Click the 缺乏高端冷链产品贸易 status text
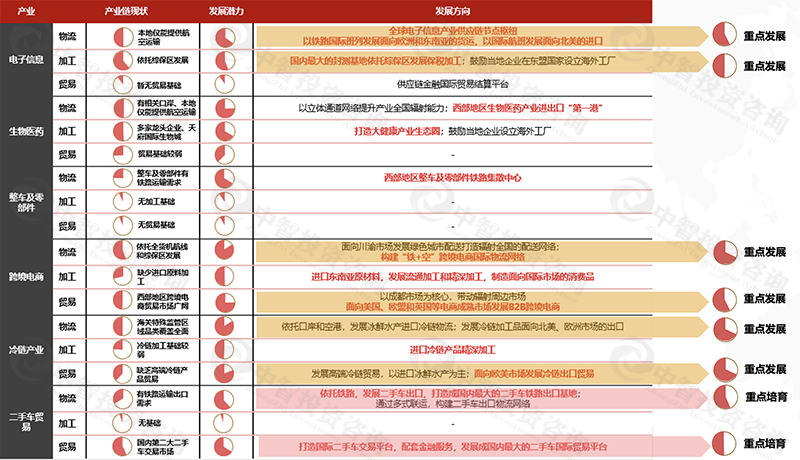 (x=162, y=374)
